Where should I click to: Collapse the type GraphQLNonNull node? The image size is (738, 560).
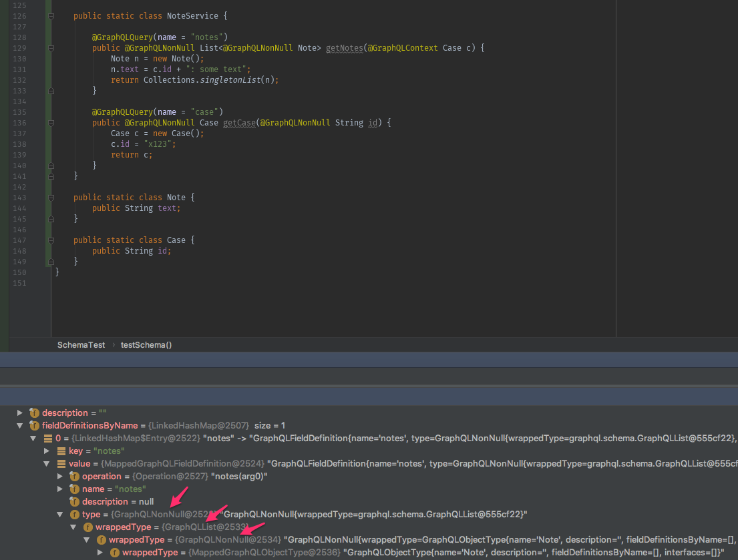point(59,515)
